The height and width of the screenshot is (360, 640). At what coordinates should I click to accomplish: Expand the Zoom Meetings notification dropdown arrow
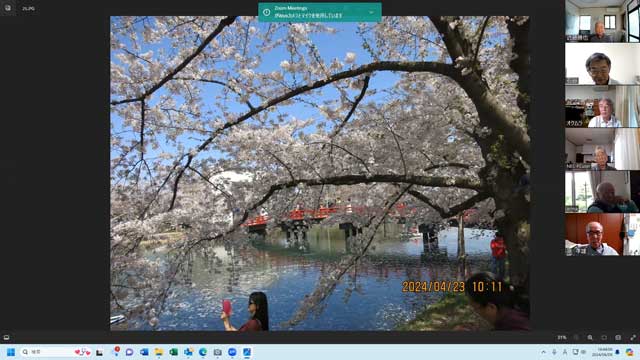[x=371, y=12]
